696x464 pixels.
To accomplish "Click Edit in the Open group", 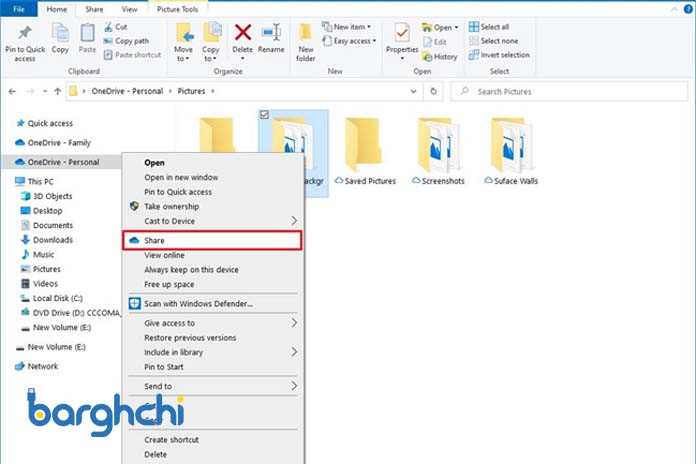I will click(x=435, y=42).
